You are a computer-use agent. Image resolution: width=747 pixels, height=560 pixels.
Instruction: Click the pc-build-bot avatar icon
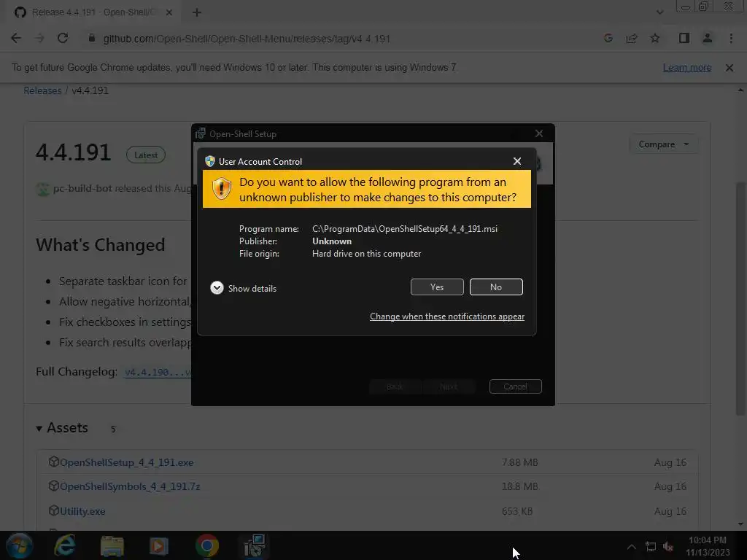[x=43, y=189]
